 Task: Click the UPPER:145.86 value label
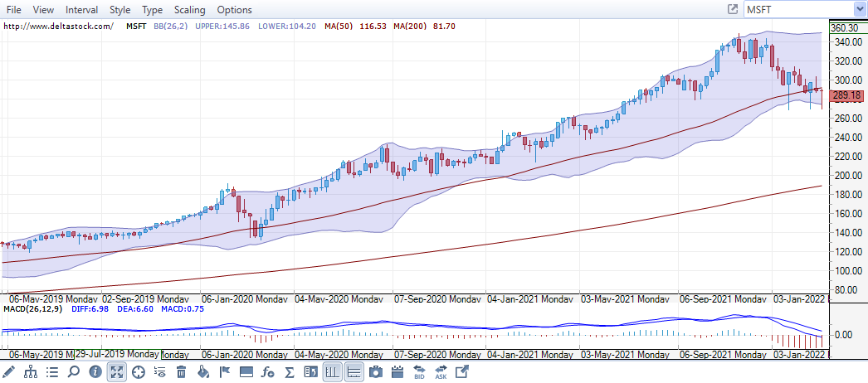pos(222,26)
